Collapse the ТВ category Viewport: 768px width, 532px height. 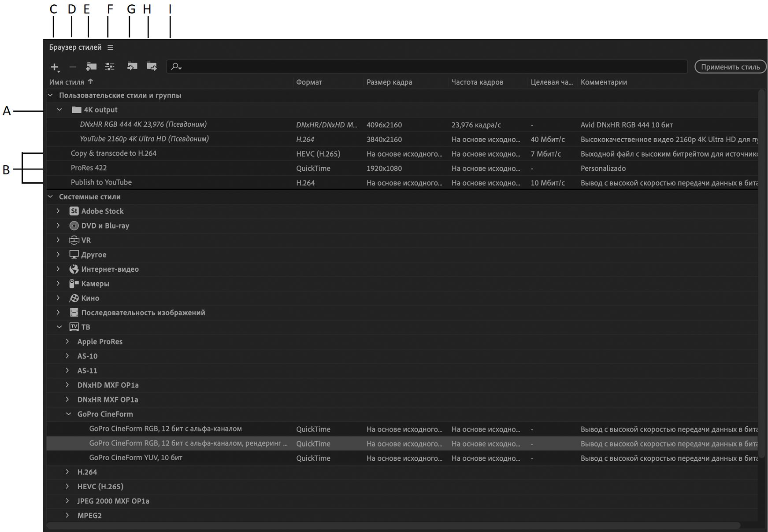tap(59, 327)
